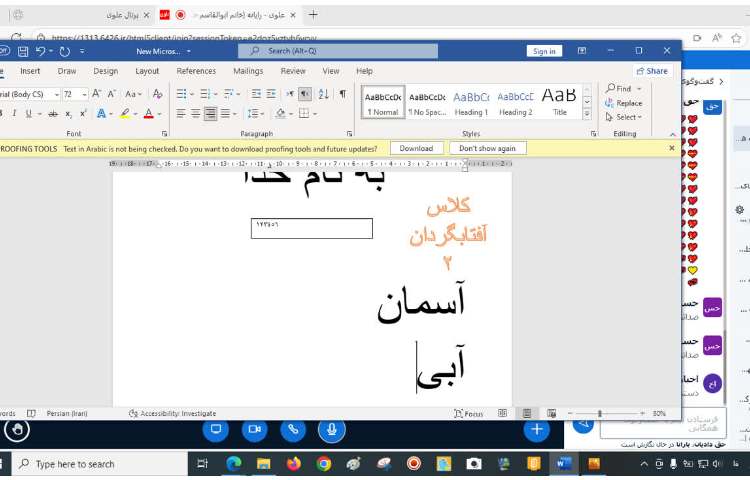This screenshot has width=750, height=480.
Task: Toggle italic formatting
Action: tap(14, 114)
